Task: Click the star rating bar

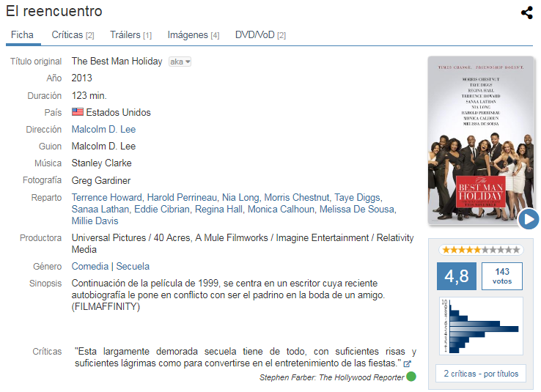Action: point(481,250)
